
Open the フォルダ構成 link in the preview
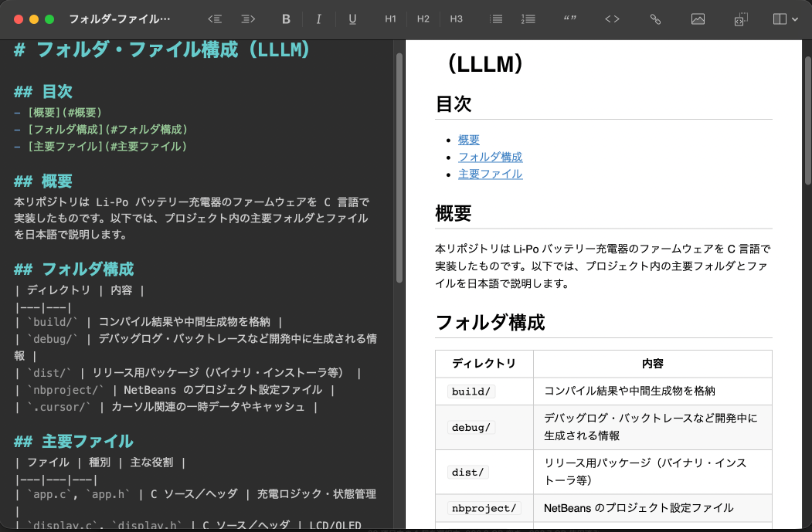(x=491, y=157)
